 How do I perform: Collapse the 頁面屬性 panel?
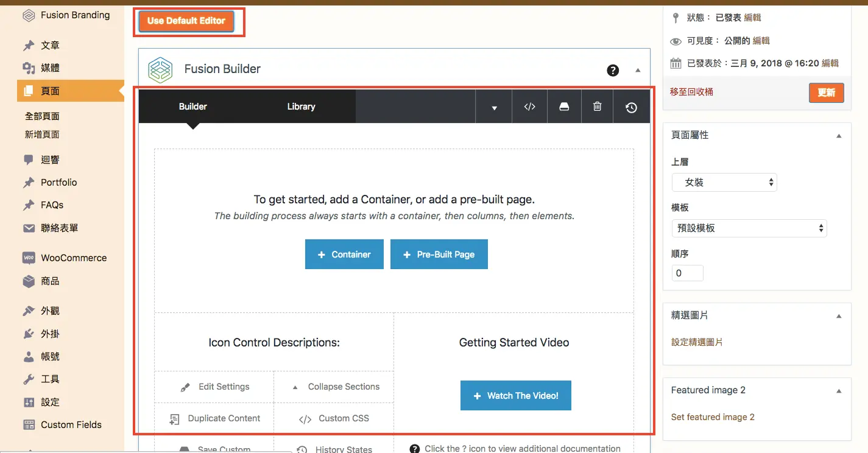pyautogui.click(x=839, y=136)
